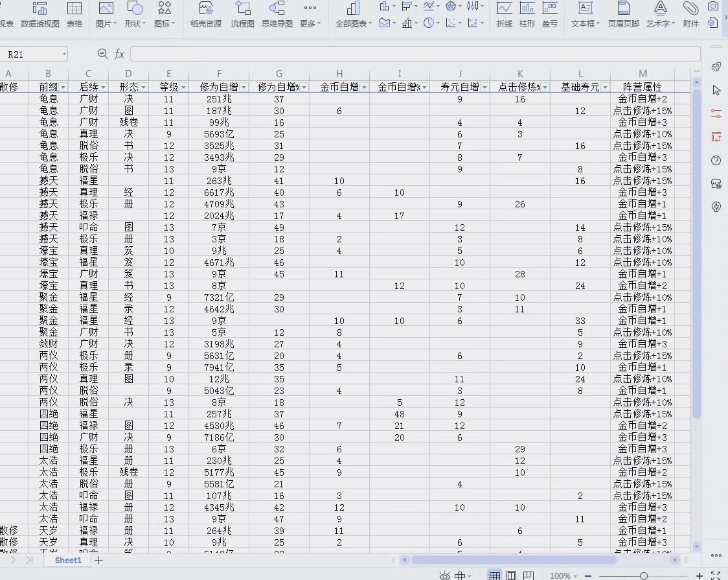The image size is (728, 580).
Task: Open 全部图表 all charts
Action: click(354, 15)
